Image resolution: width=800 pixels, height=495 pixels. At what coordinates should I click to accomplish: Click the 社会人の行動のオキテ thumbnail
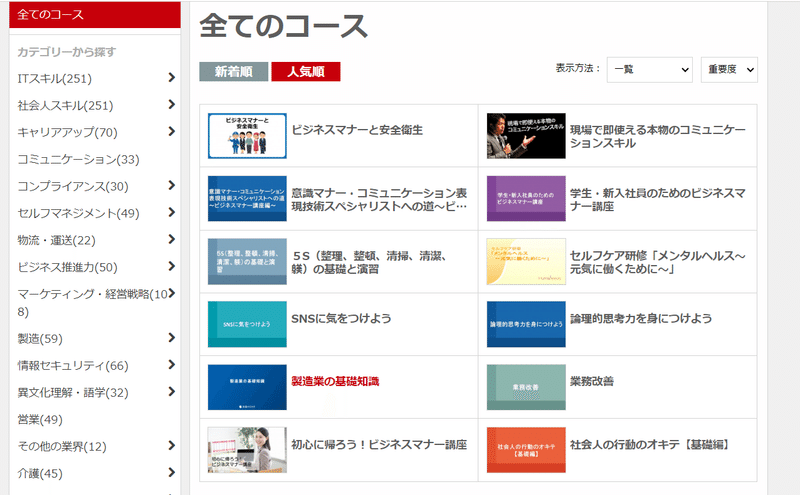[526, 450]
